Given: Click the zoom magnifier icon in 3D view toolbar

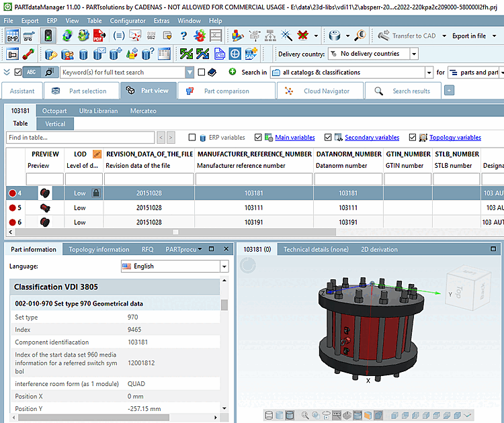Looking at the screenshot, I should pyautogui.click(x=306, y=415).
